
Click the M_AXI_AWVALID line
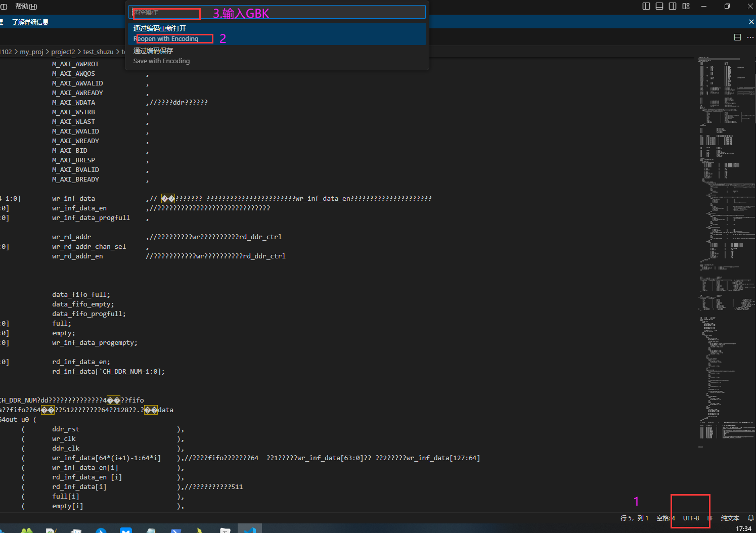tap(77, 83)
